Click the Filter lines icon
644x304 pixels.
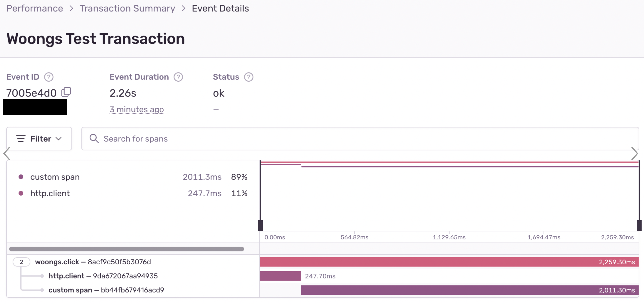point(21,139)
